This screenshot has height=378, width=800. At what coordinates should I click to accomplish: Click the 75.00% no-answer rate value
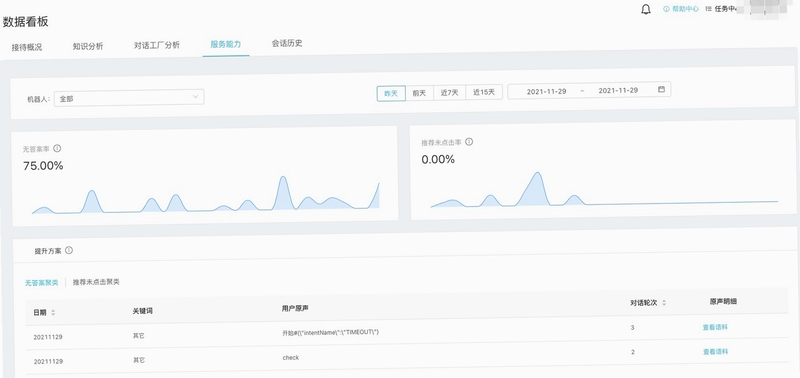tap(43, 166)
